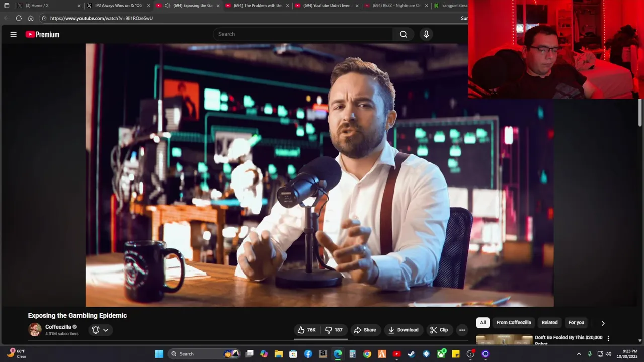Click the video player to pause
Viewport: 644px width, 362px height.
tap(319, 175)
